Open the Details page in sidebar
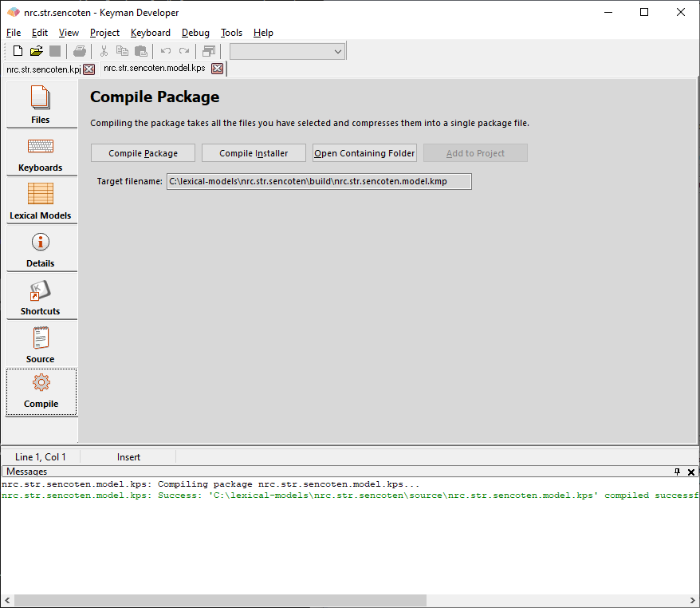Screen dimensions: 700x608 [41, 248]
